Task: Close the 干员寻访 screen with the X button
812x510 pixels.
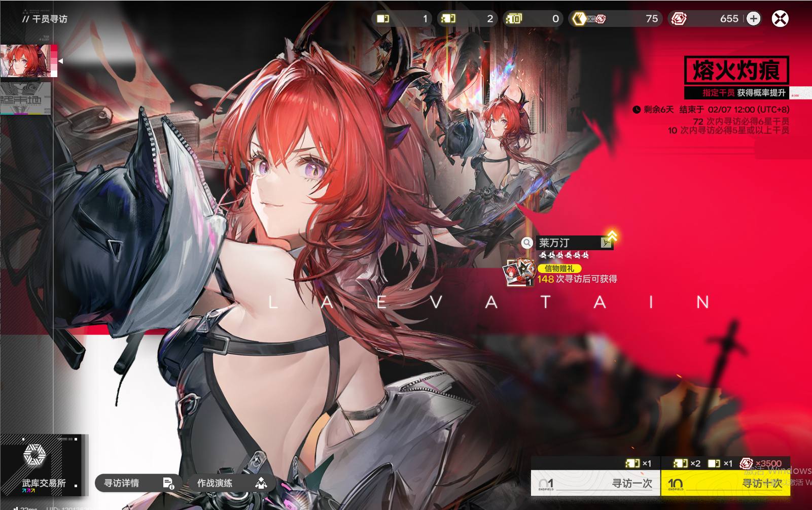Action: pos(780,19)
